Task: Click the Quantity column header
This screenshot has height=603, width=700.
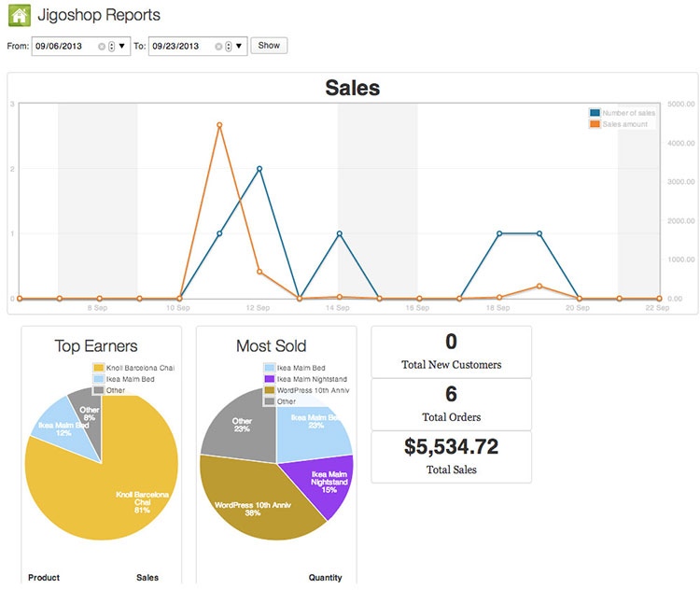Action: (x=325, y=578)
